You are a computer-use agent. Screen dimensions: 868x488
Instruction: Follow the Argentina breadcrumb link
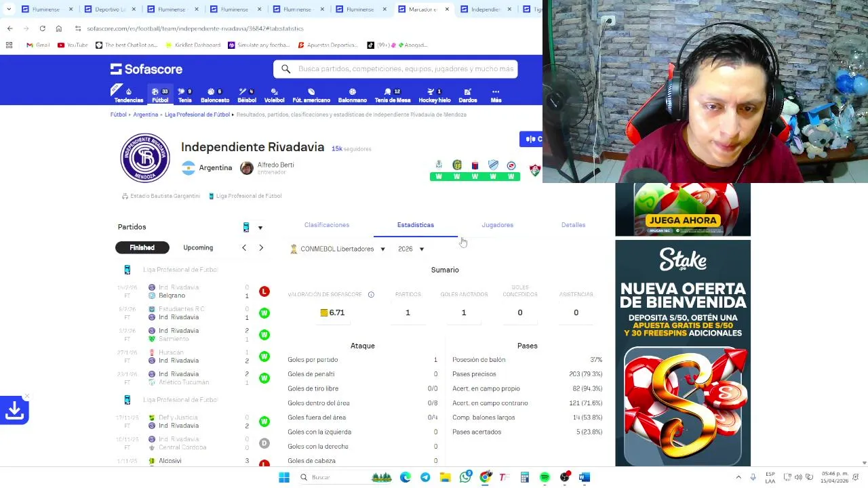pos(146,115)
